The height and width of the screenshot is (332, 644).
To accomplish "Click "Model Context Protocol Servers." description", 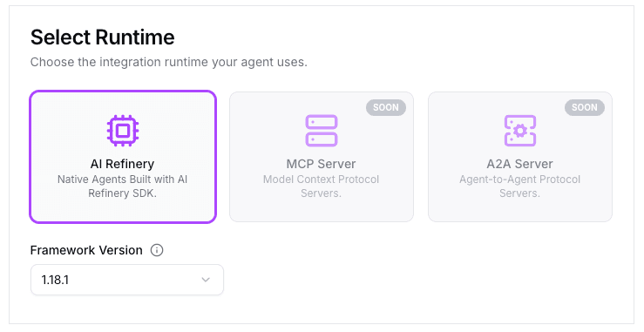I will click(322, 186).
